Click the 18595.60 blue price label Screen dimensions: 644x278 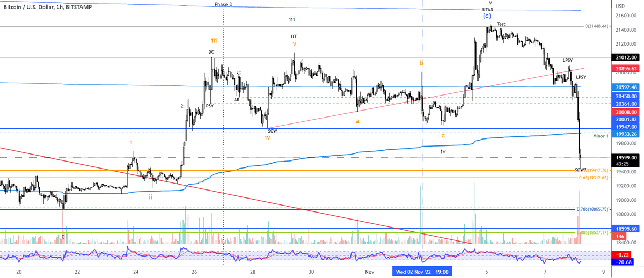tap(626, 229)
